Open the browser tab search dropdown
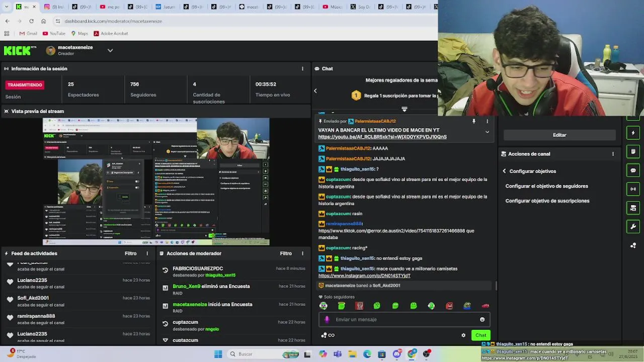The image size is (644, 362). [7, 7]
